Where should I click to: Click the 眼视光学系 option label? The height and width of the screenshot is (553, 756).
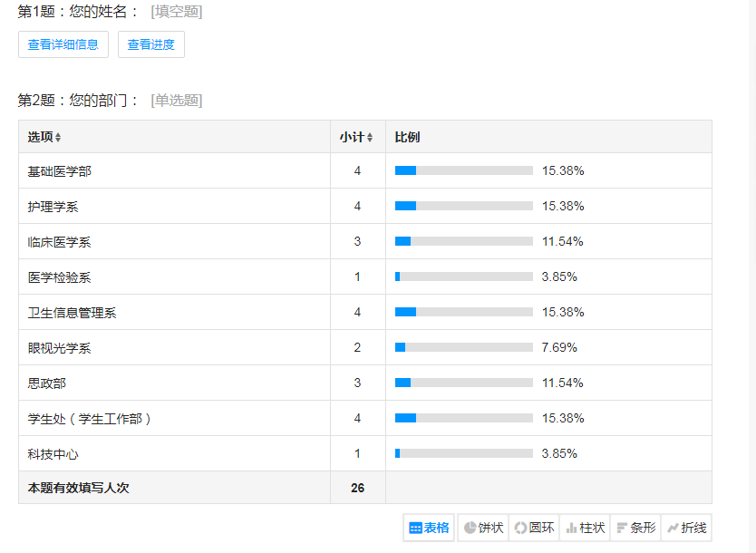60,348
